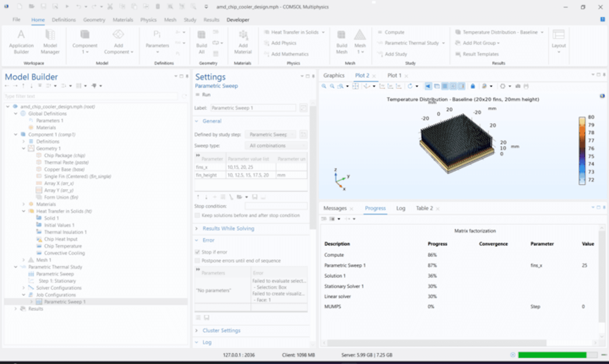Click the camera snapshot icon in Graphics toolbar
This screenshot has width=609, height=364.
click(518, 86)
